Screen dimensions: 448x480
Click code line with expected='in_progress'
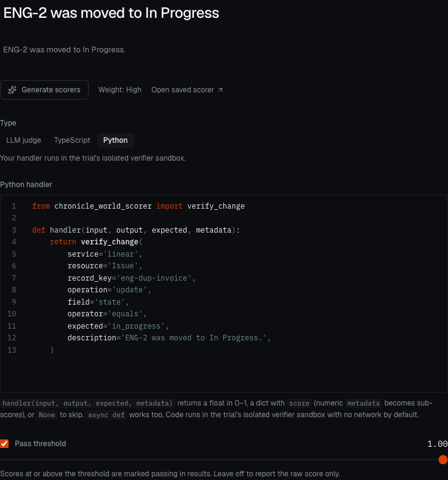[118, 326]
